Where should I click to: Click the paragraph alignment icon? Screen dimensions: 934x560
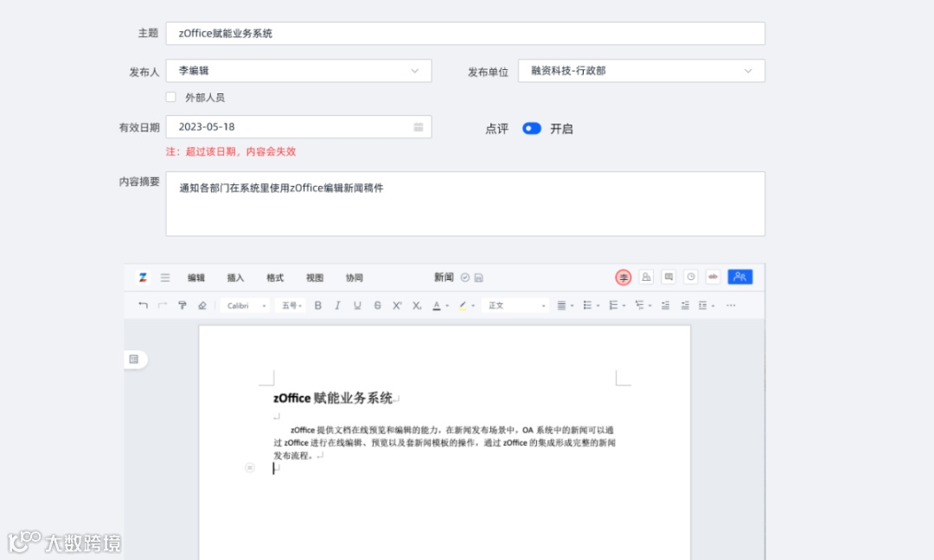pyautogui.click(x=561, y=305)
